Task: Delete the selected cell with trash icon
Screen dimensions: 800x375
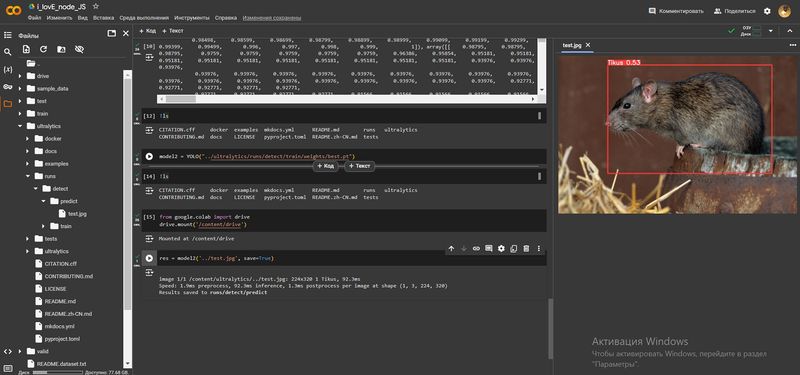Action: (x=526, y=248)
